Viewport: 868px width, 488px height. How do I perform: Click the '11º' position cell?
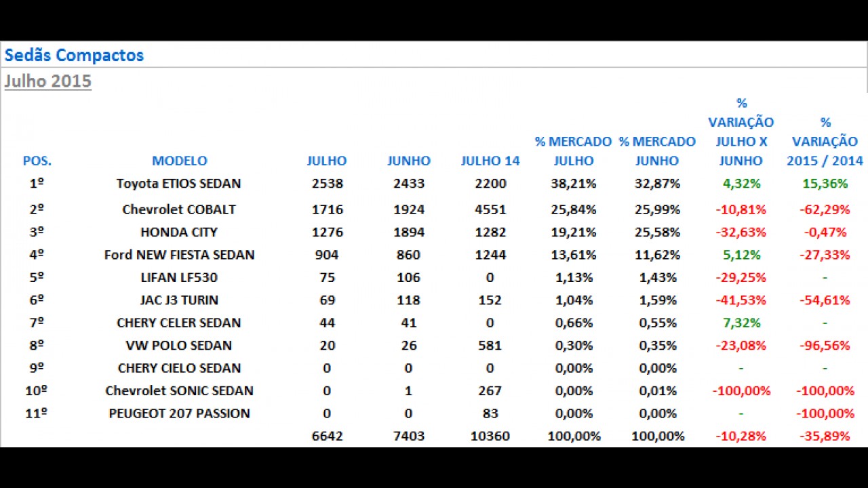pyautogui.click(x=37, y=413)
